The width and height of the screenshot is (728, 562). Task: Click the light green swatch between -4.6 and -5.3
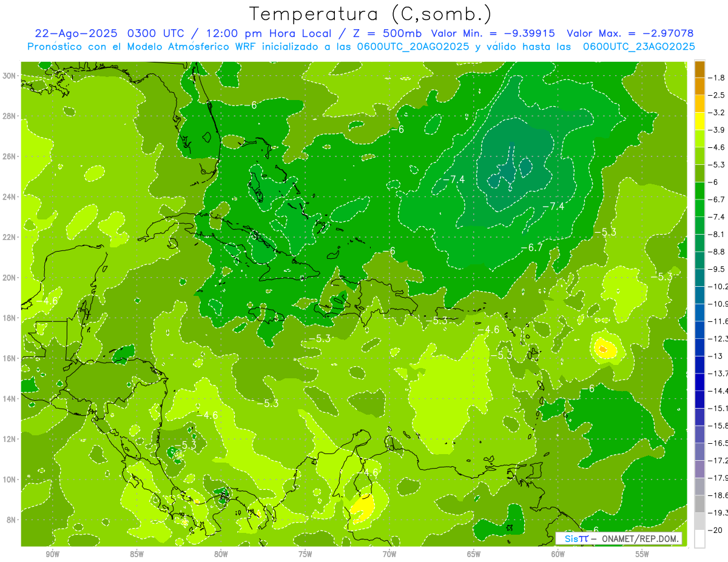[x=699, y=156]
